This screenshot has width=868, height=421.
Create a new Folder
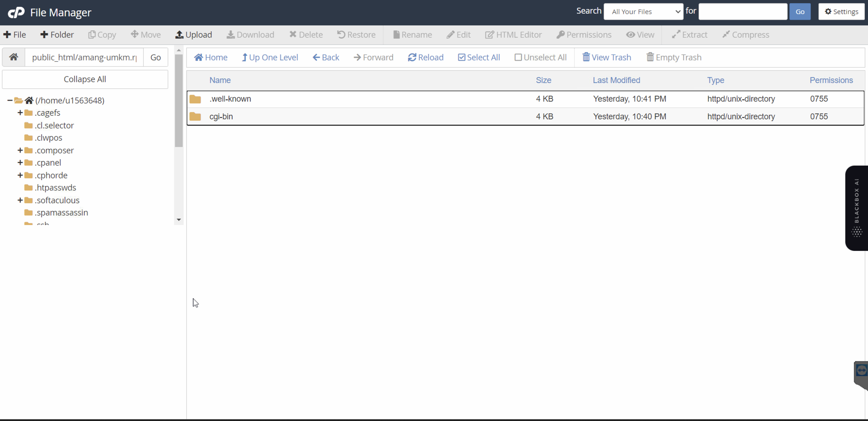click(x=57, y=35)
